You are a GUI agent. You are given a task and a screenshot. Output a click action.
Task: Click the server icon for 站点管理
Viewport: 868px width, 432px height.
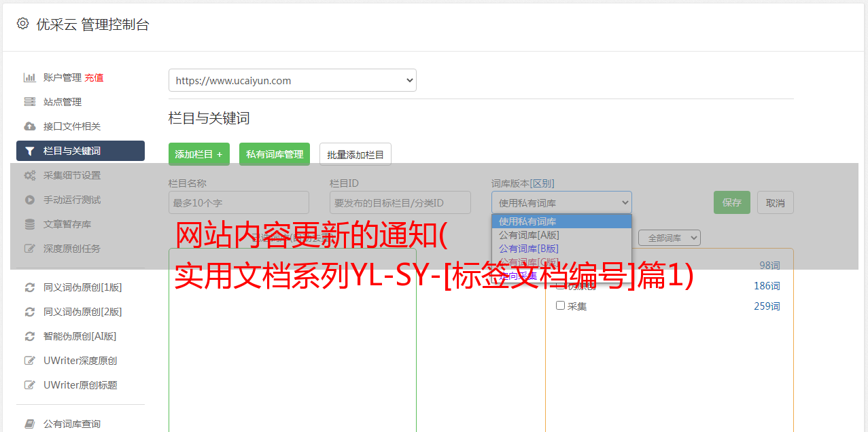[x=30, y=102]
